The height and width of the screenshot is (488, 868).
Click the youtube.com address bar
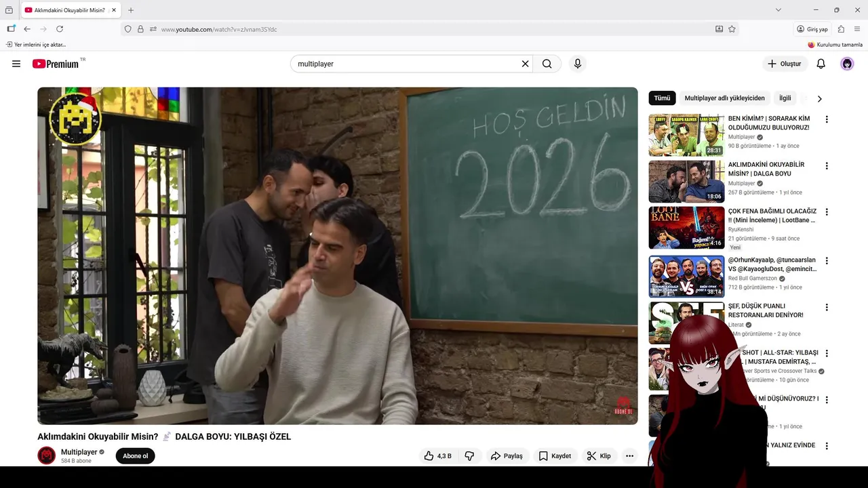tap(434, 29)
